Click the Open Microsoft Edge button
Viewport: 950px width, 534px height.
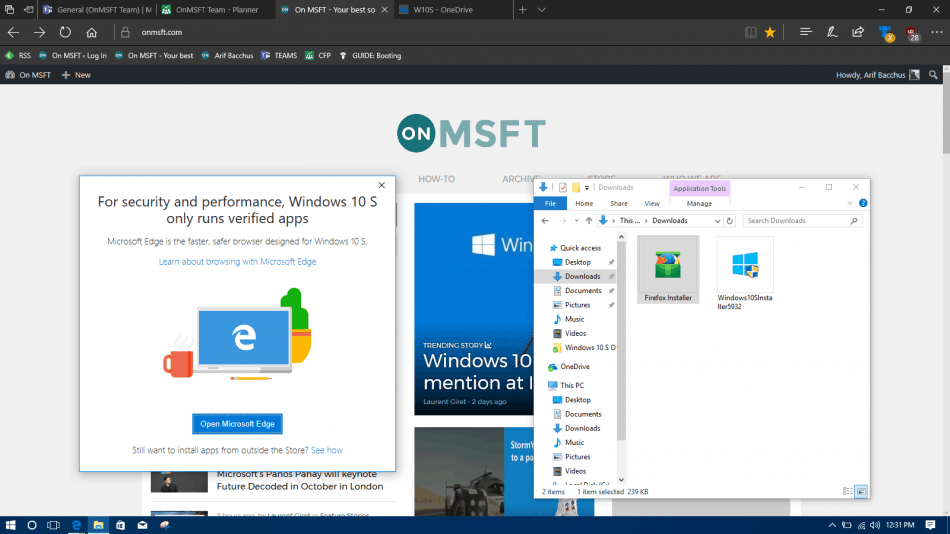click(x=238, y=424)
